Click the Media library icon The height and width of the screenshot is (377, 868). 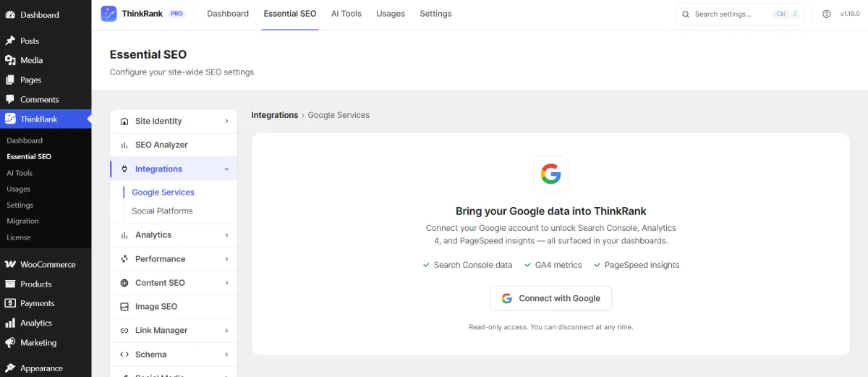10,60
